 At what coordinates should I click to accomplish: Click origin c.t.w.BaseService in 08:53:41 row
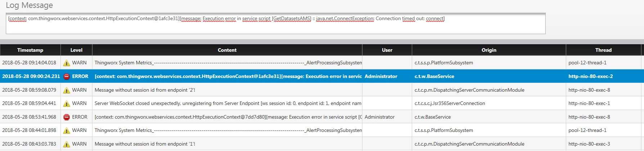point(433,117)
